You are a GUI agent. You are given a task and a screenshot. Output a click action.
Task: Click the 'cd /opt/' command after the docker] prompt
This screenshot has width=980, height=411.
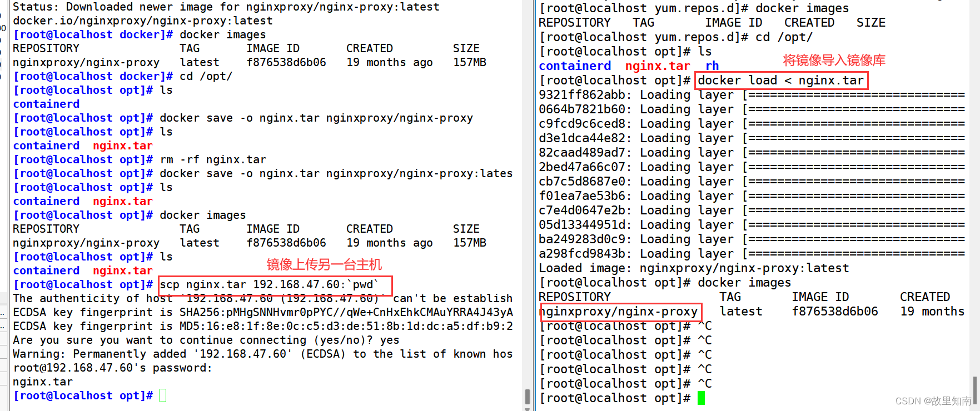[x=206, y=76]
